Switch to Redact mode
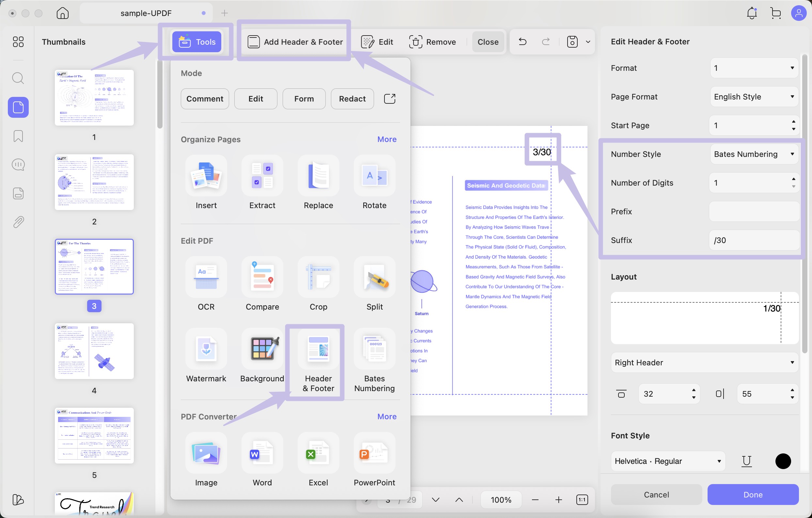812x518 pixels. [352, 99]
